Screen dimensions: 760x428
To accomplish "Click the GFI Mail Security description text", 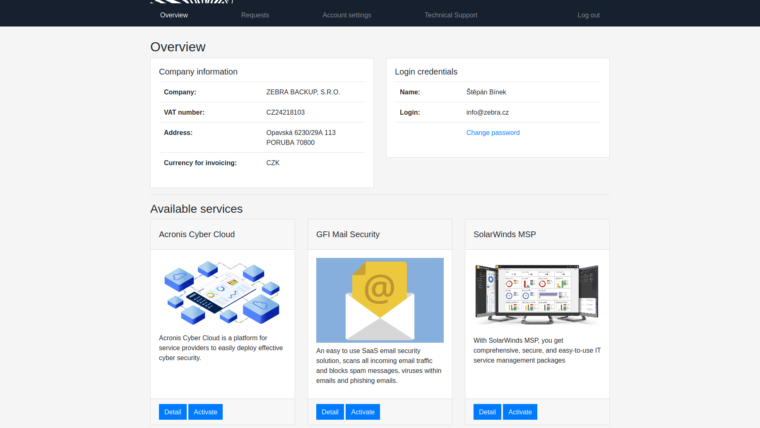I will pyautogui.click(x=379, y=365).
